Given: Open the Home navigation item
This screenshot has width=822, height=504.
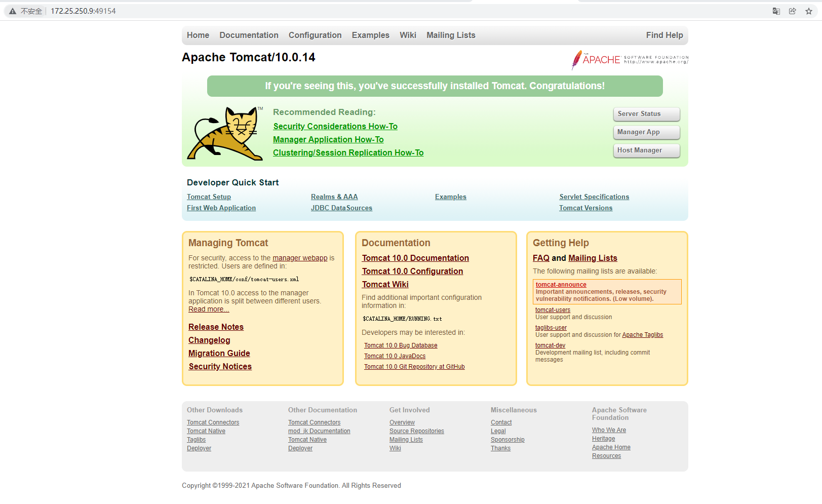Looking at the screenshot, I should click(x=198, y=35).
